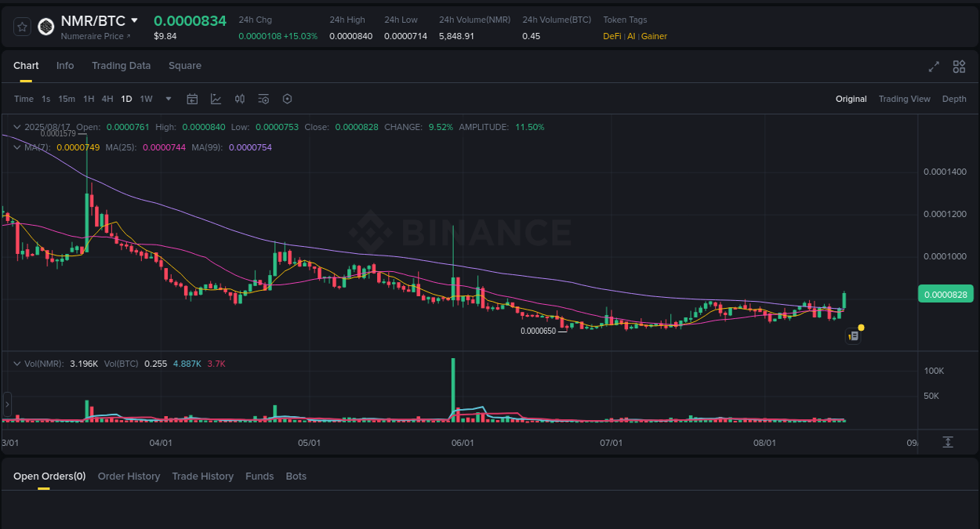Collapse the Vol(NMR) volume panel
This screenshot has width=980, height=529.
pos(16,363)
